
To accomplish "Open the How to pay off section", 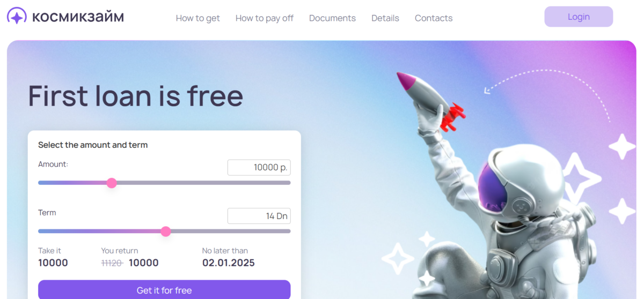I will (265, 18).
